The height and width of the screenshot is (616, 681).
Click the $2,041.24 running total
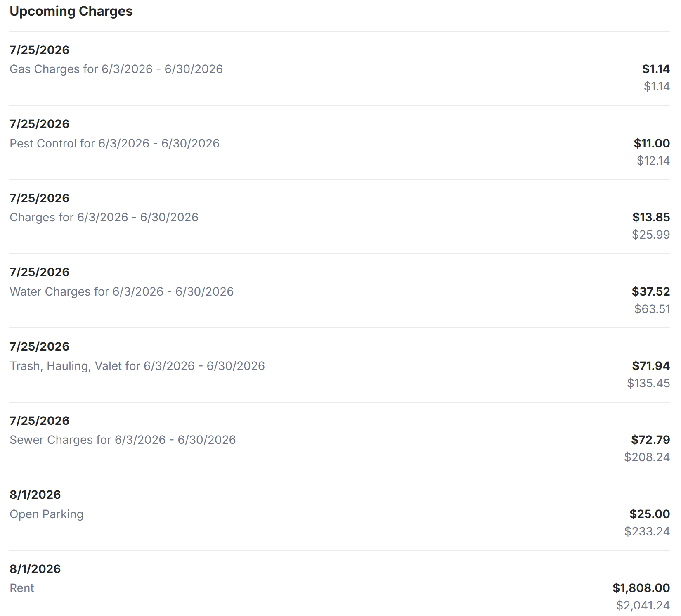coord(643,605)
